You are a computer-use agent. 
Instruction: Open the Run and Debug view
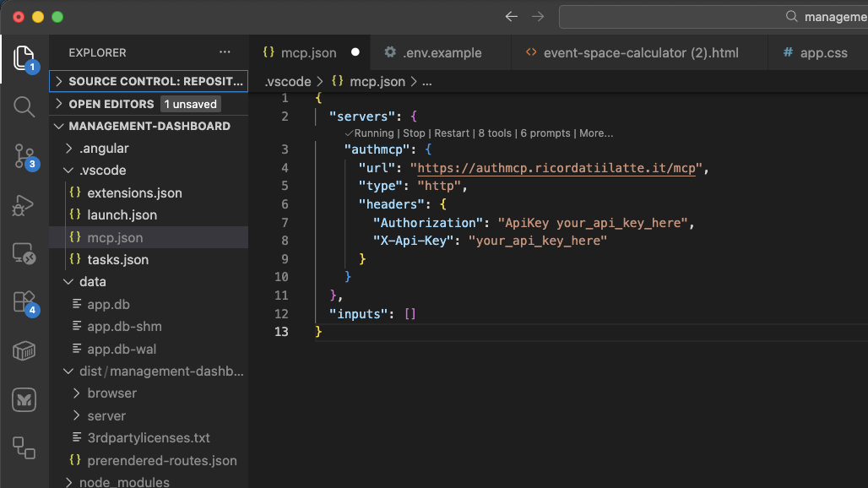(24, 204)
